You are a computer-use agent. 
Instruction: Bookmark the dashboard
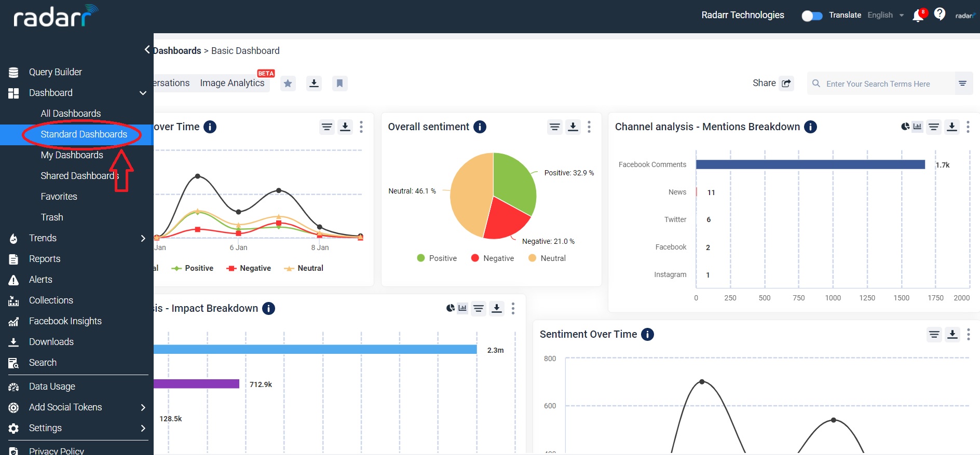pos(339,83)
